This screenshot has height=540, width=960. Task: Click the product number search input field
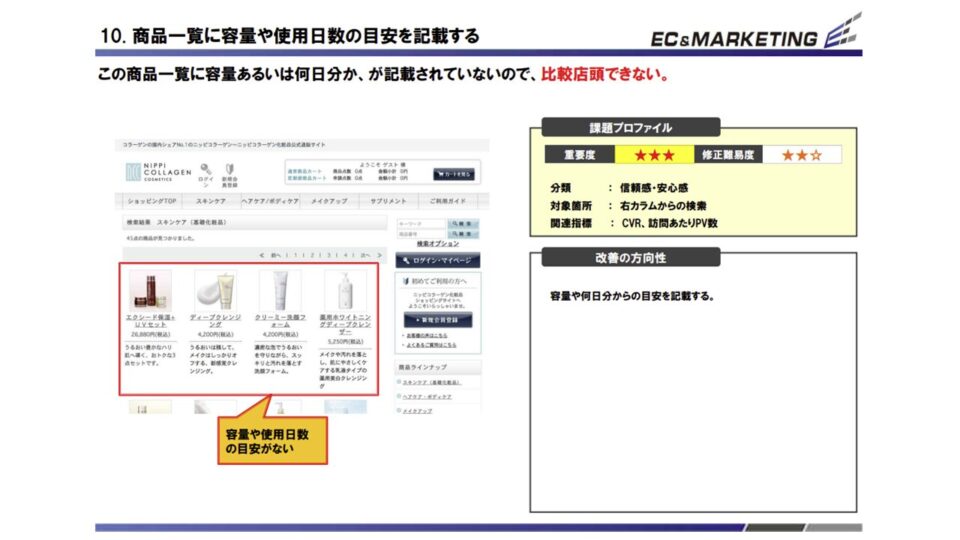(x=421, y=234)
